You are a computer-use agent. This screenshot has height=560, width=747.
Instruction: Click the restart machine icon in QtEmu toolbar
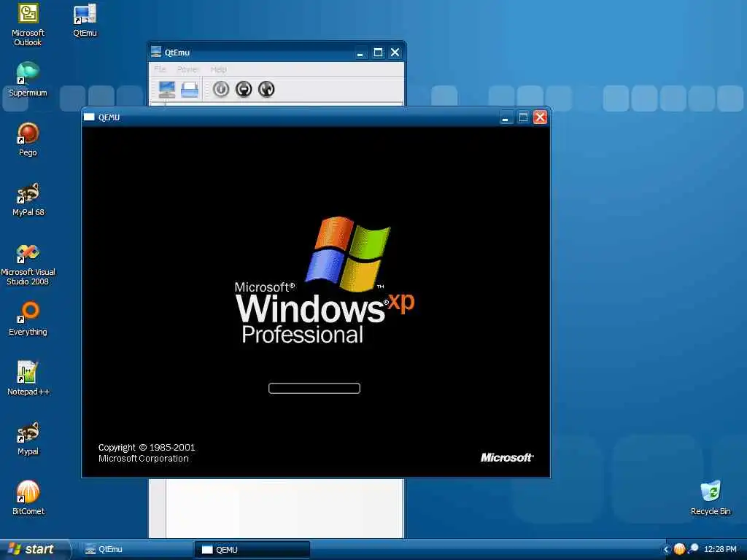click(266, 89)
